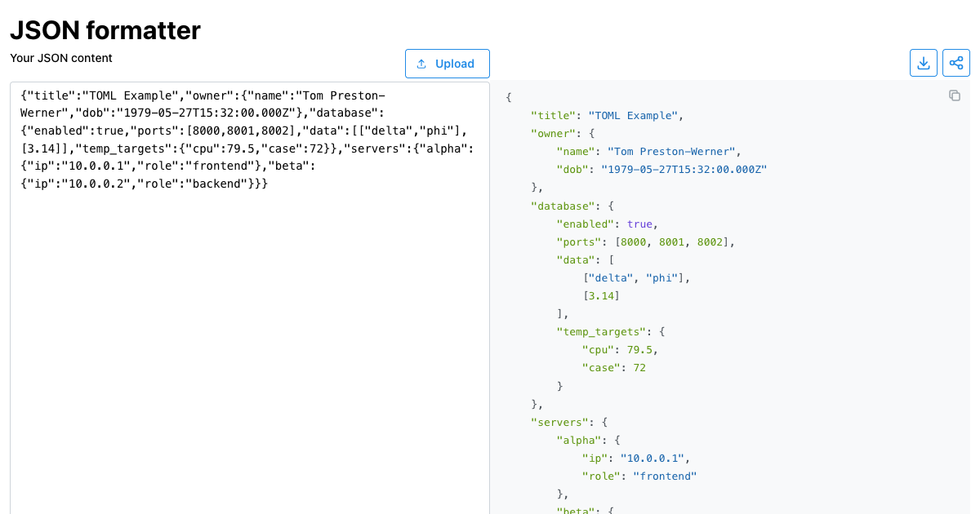This screenshot has width=980, height=514.
Task: Copy formatted output to clipboard
Action: tap(955, 95)
